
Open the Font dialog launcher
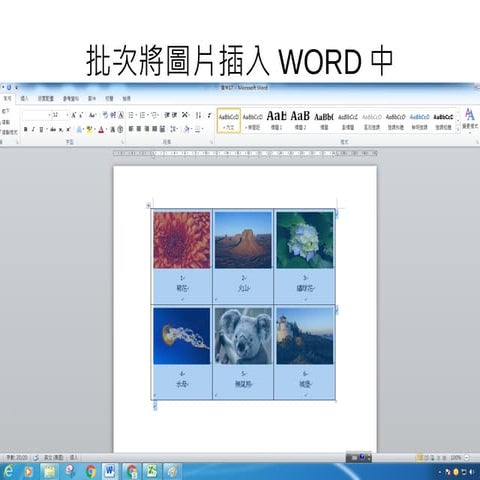coord(122,142)
